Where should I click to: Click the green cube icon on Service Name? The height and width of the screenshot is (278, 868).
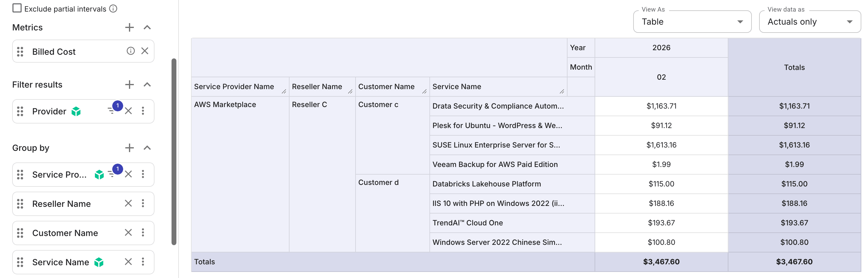pyautogui.click(x=99, y=262)
